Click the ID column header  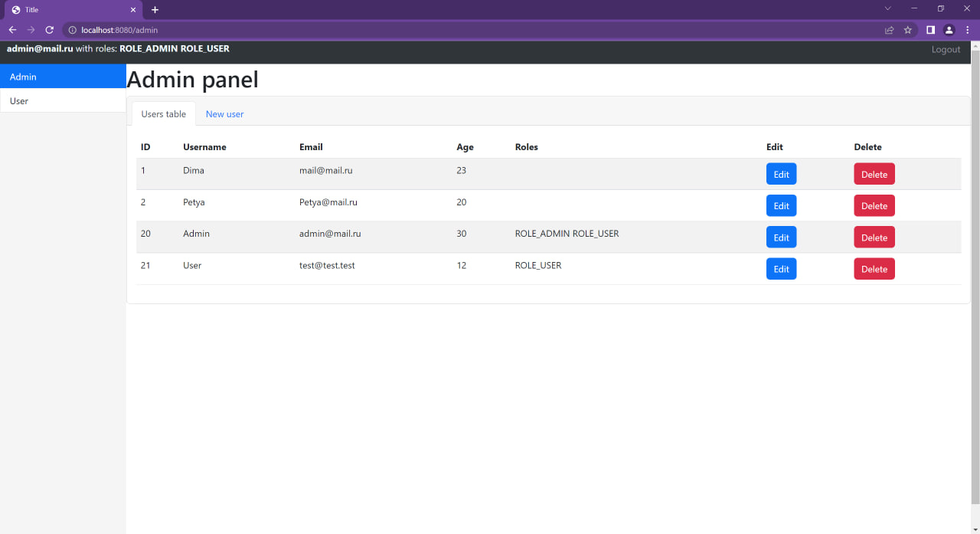coord(145,146)
